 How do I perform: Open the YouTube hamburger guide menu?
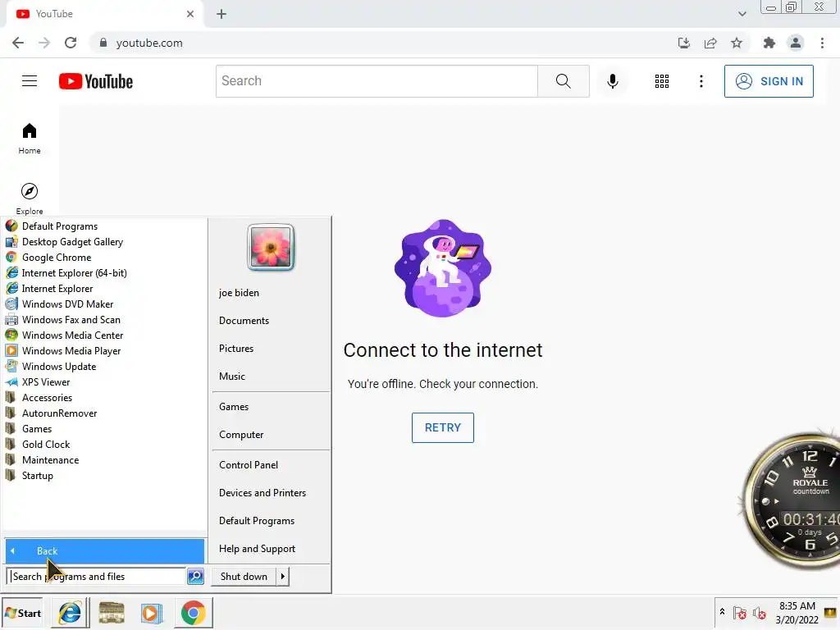click(30, 81)
